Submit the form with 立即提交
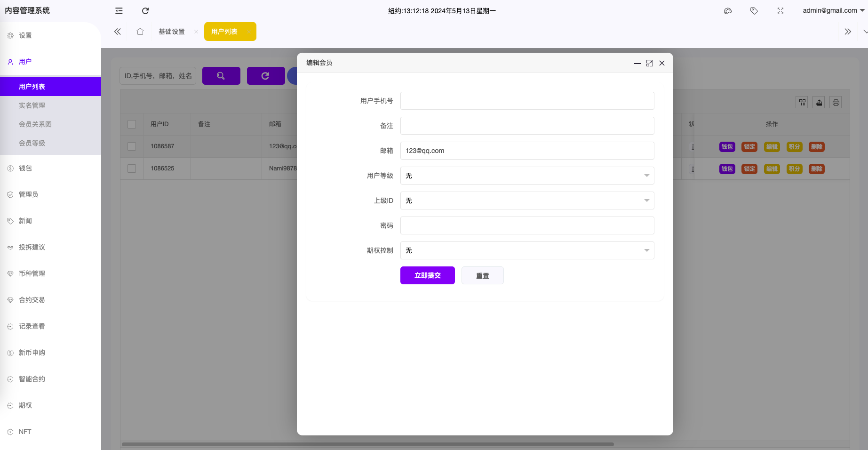Image resolution: width=868 pixels, height=450 pixels. pyautogui.click(x=427, y=275)
